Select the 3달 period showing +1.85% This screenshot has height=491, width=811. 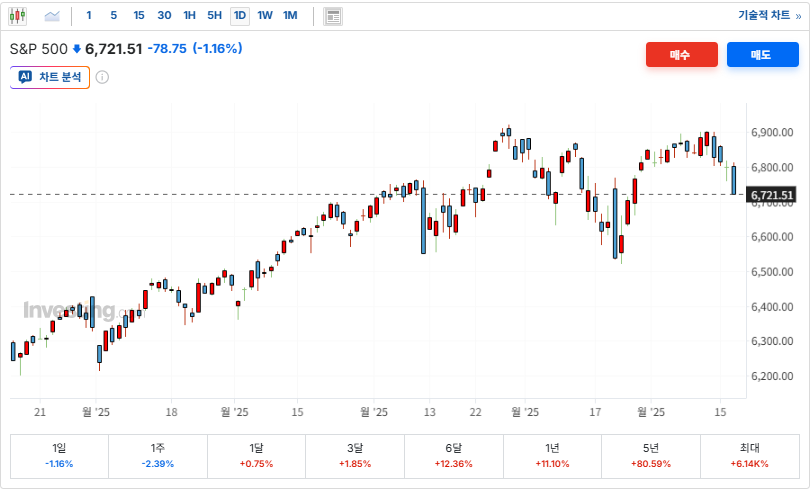coord(355,456)
